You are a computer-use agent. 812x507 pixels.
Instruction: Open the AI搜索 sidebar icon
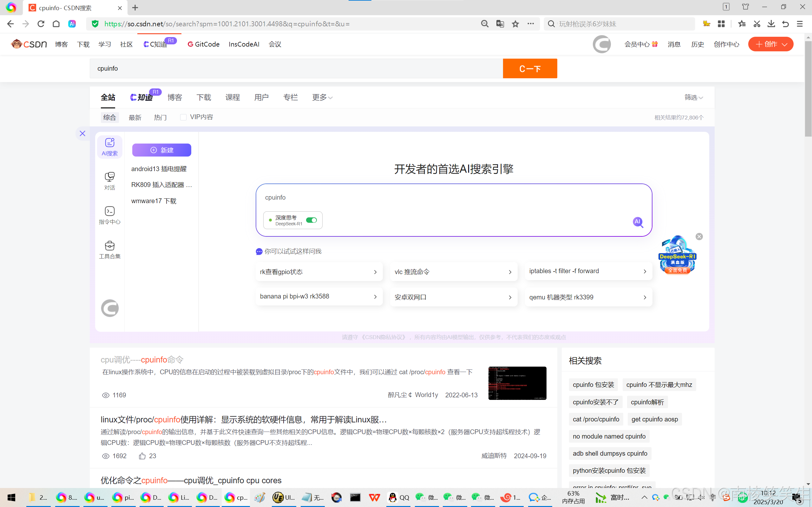coord(110,146)
